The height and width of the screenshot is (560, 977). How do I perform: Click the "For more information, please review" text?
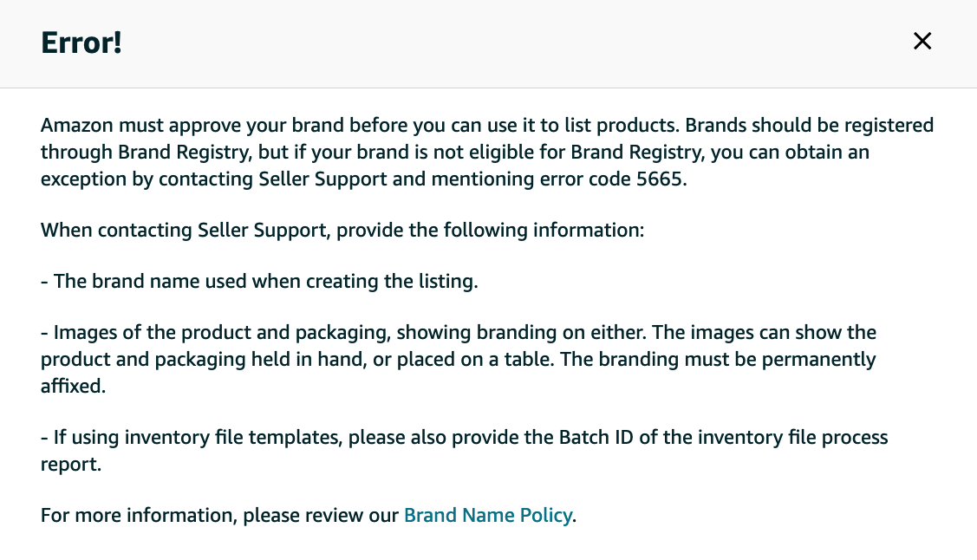click(x=219, y=516)
